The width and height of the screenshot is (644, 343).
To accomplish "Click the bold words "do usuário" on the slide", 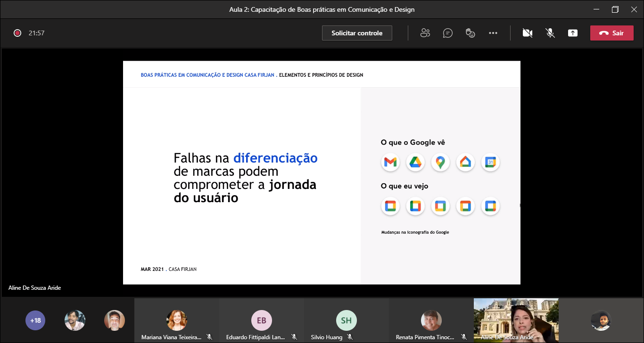I will coord(206,198).
